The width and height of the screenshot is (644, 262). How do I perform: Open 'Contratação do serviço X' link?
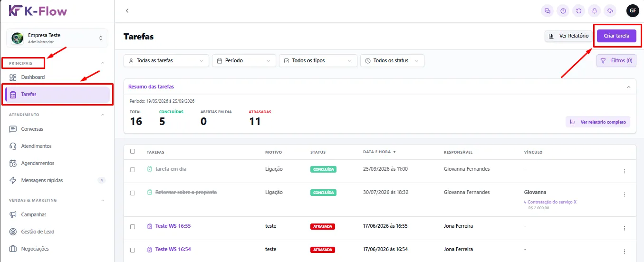click(x=552, y=202)
